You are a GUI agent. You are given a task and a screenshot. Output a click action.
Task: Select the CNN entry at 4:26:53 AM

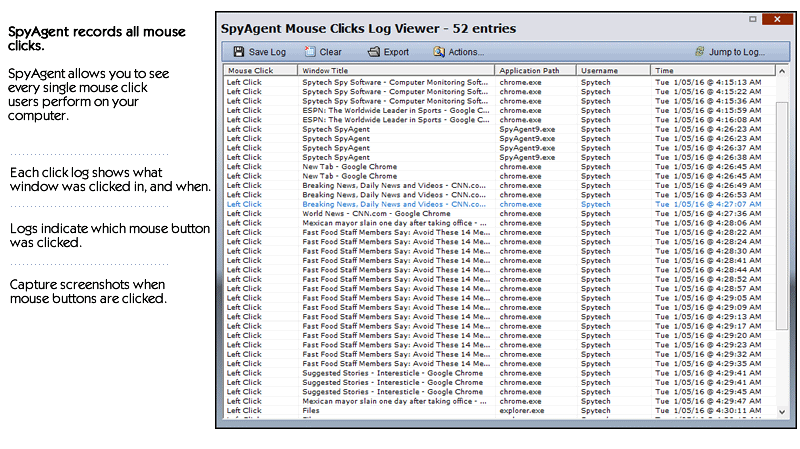coord(499,194)
